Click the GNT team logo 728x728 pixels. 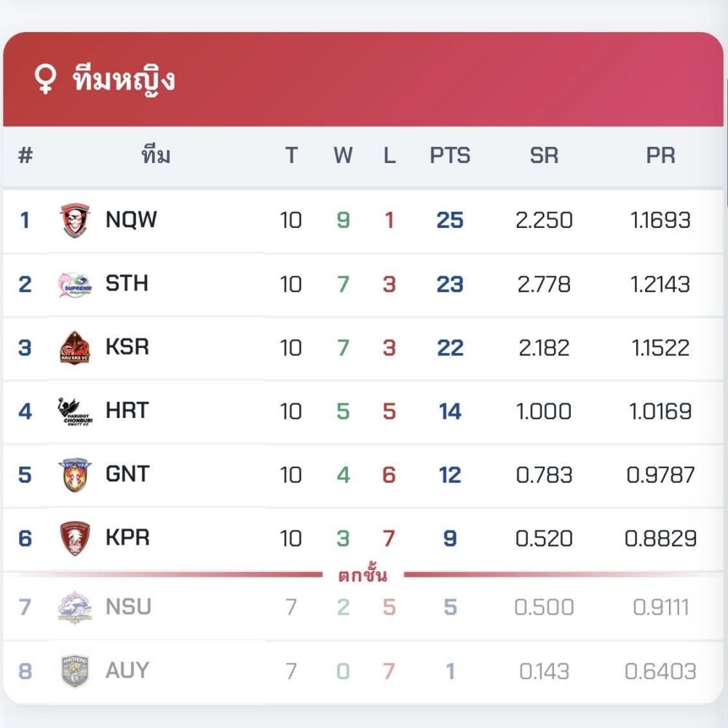click(75, 475)
